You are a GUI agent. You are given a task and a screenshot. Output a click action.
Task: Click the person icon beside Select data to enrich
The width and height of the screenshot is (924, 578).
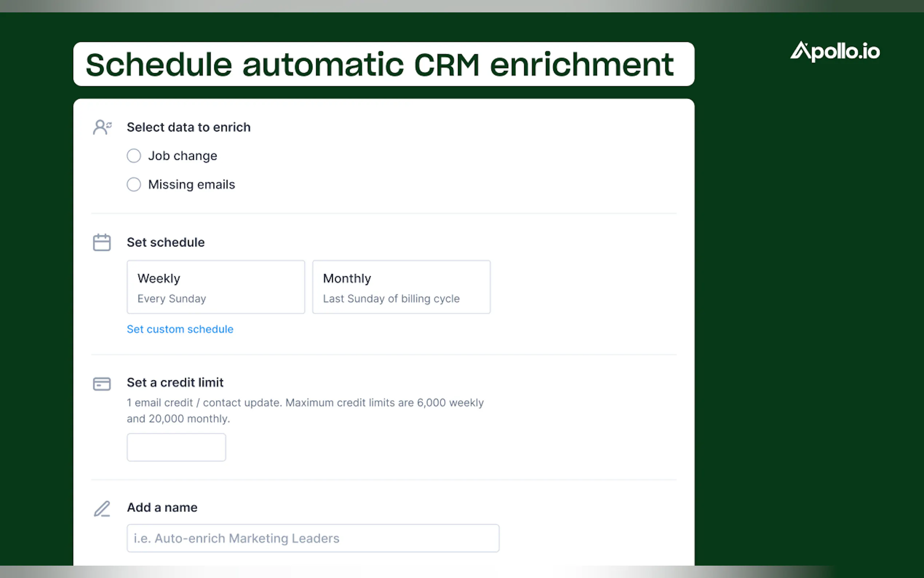point(101,127)
